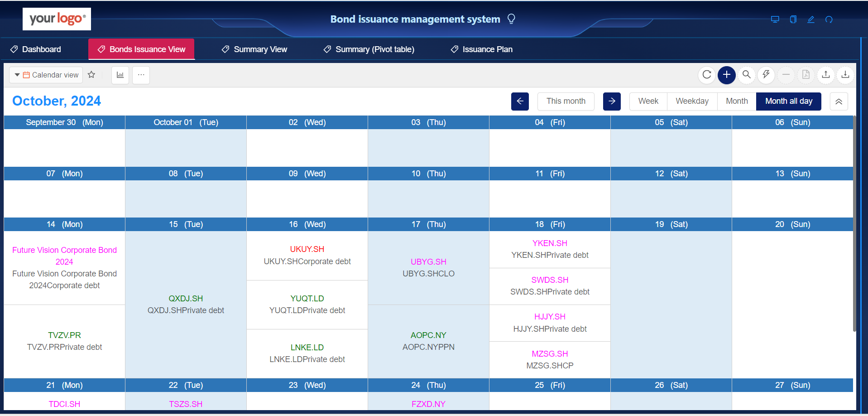Click the monitor display icon in header
Image resolution: width=868 pixels, height=416 pixels.
point(775,19)
